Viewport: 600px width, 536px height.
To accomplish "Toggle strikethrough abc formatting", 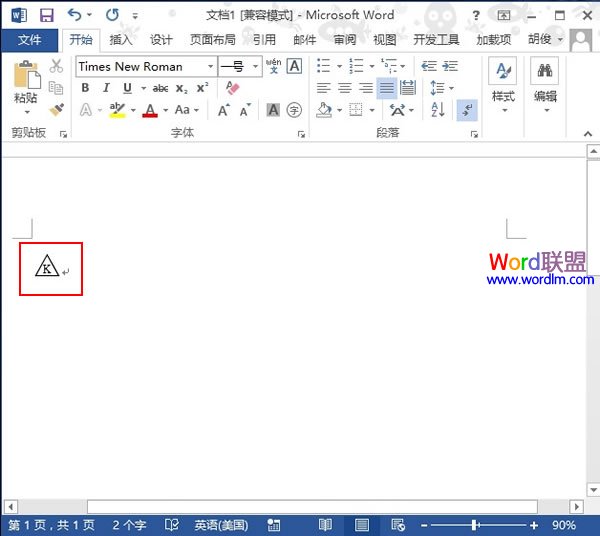I will click(160, 88).
